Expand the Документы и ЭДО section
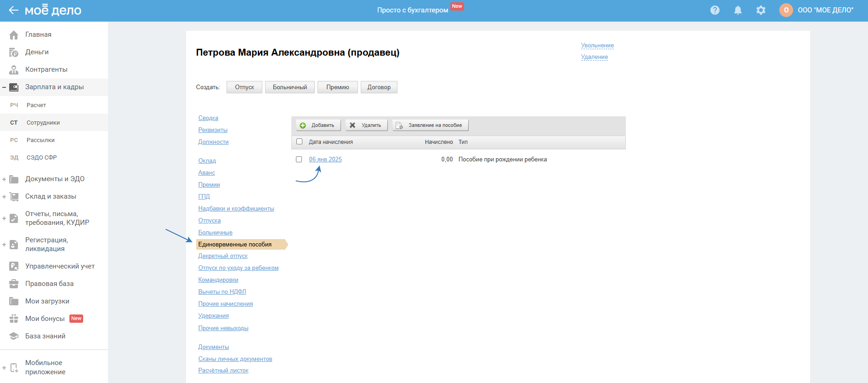The width and height of the screenshot is (868, 383). point(4,179)
